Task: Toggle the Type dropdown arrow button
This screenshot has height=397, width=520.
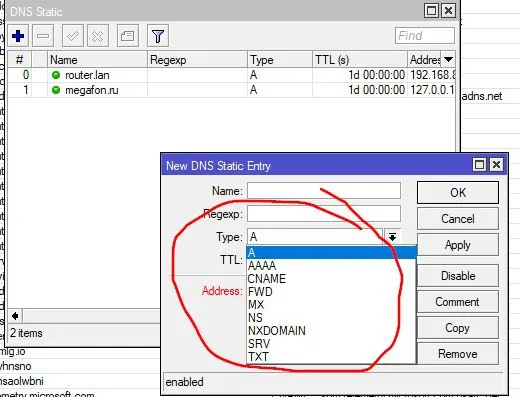Action: pyautogui.click(x=392, y=237)
